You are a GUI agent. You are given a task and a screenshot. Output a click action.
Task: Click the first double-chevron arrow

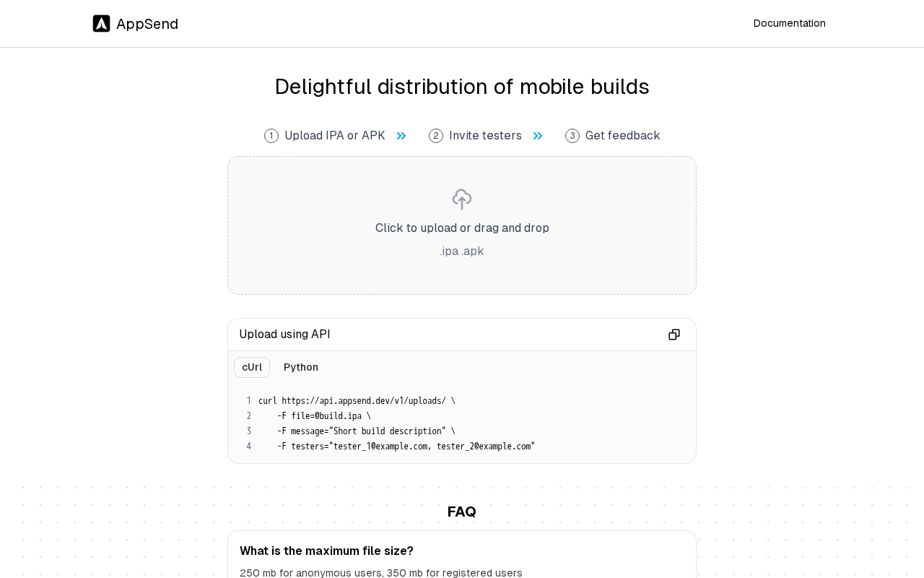click(x=401, y=136)
